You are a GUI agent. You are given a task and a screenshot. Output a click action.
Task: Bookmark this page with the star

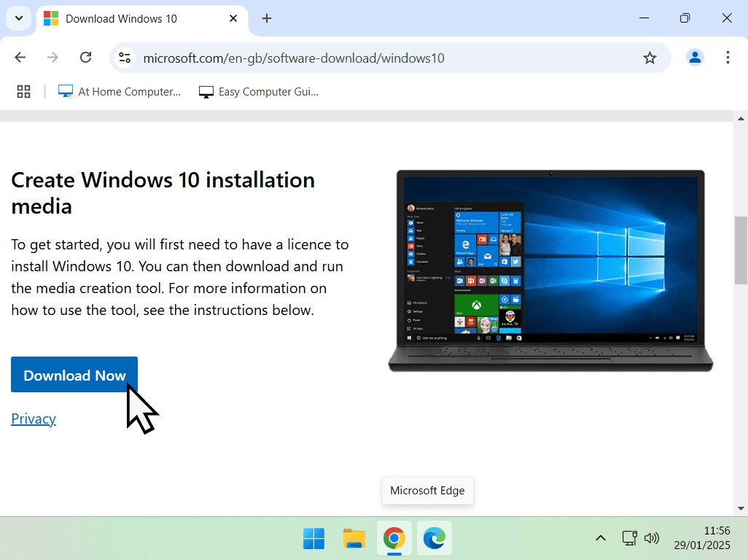650,57
